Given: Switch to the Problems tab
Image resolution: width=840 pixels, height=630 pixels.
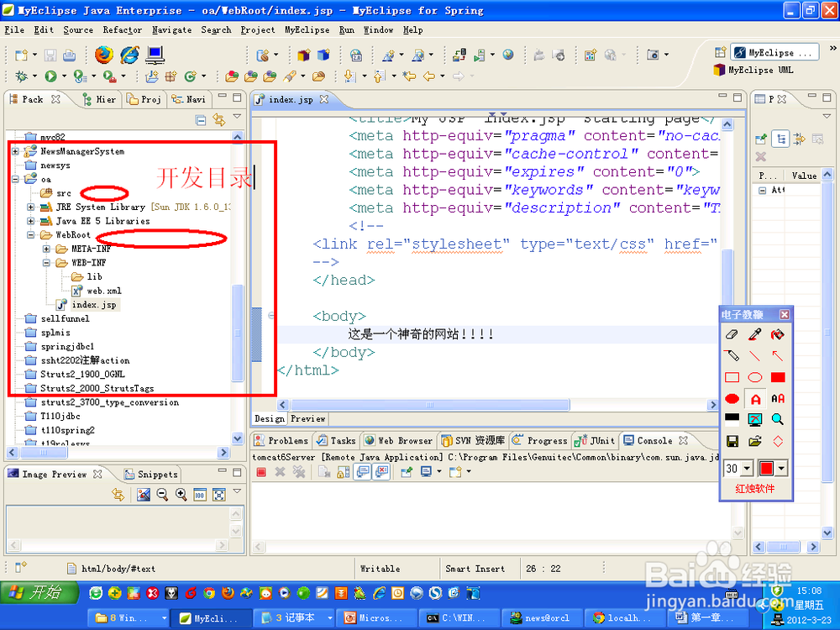Looking at the screenshot, I should click(281, 441).
